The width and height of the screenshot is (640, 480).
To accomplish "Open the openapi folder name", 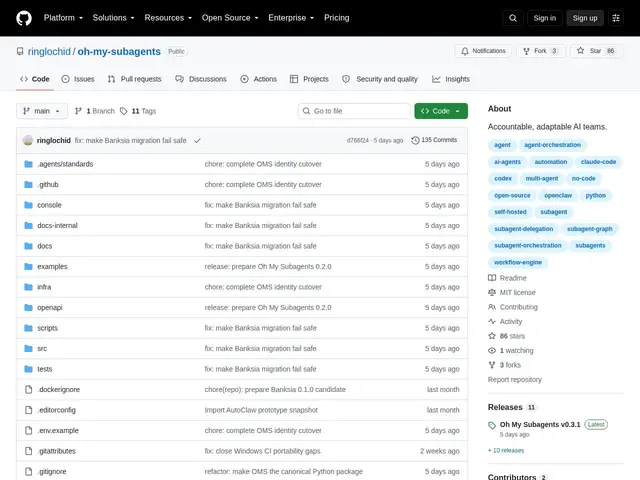I will pos(50,307).
